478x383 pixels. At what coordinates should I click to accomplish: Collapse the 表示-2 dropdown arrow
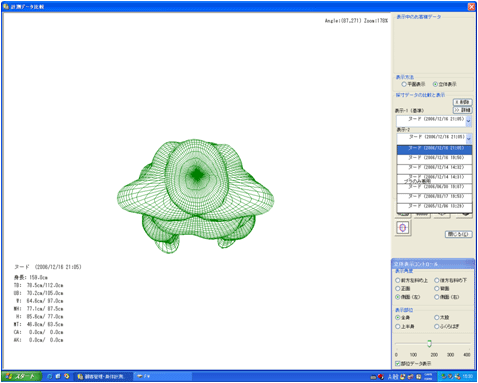pos(469,138)
